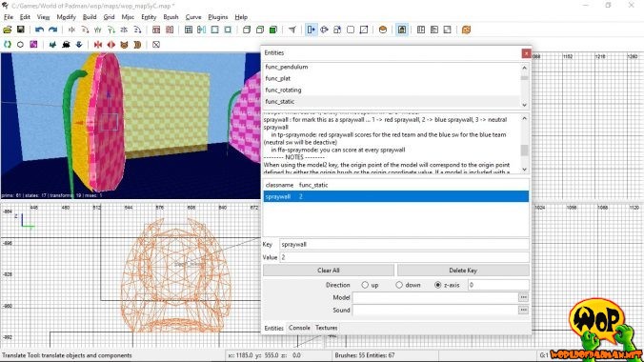Select the 'down' direction radio button
The height and width of the screenshot is (362, 644).
(x=399, y=285)
